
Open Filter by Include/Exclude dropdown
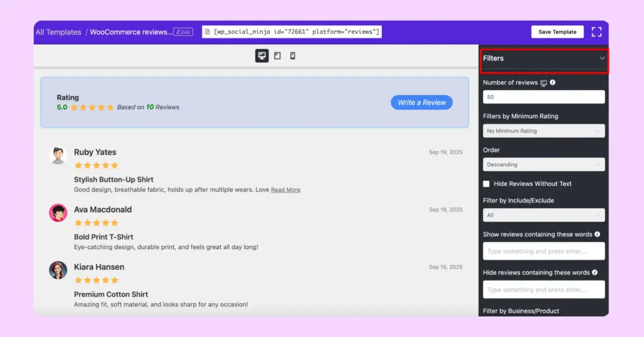point(543,215)
